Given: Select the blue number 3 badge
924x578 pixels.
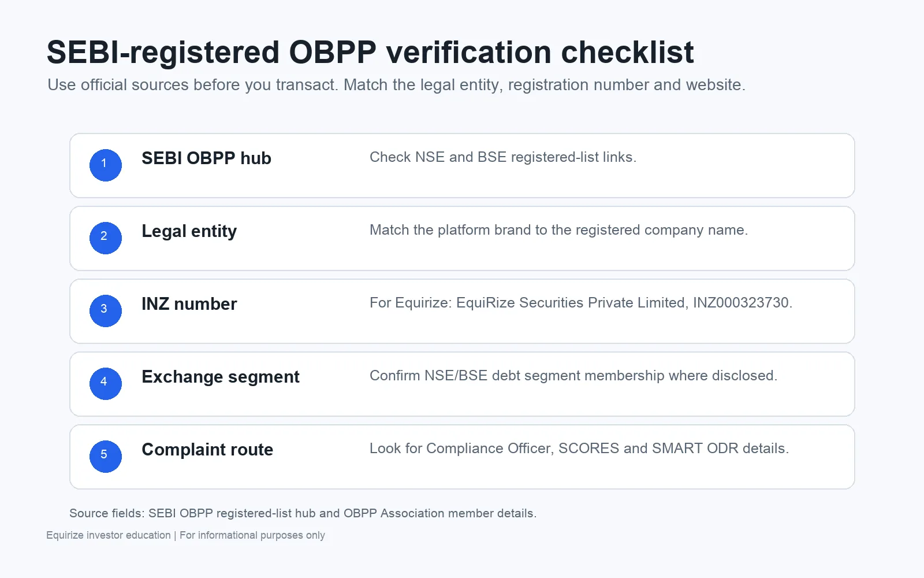Looking at the screenshot, I should (105, 310).
